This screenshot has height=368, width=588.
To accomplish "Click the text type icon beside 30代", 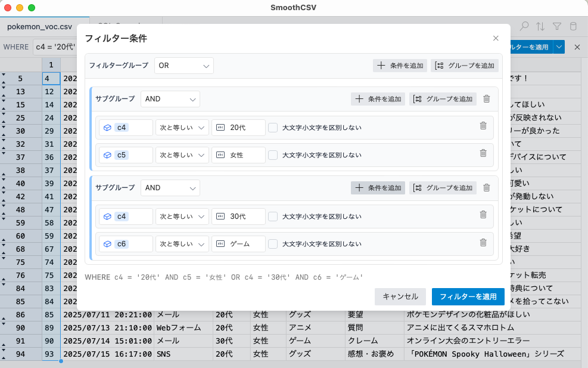I will pos(220,217).
